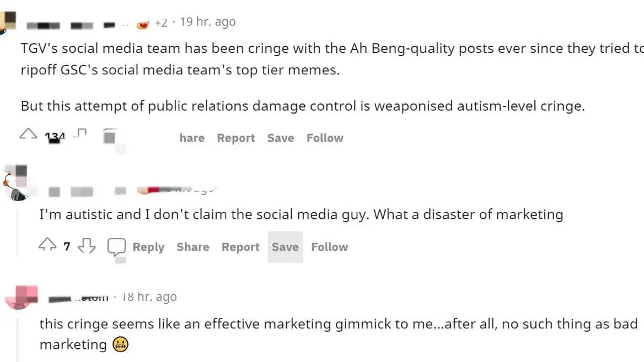Save the "I'm autistic" reply

(285, 247)
